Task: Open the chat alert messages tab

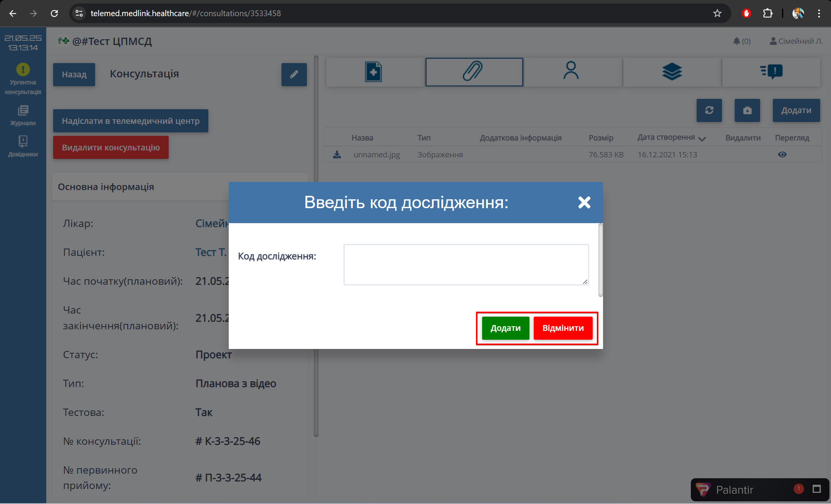Action: pos(771,72)
